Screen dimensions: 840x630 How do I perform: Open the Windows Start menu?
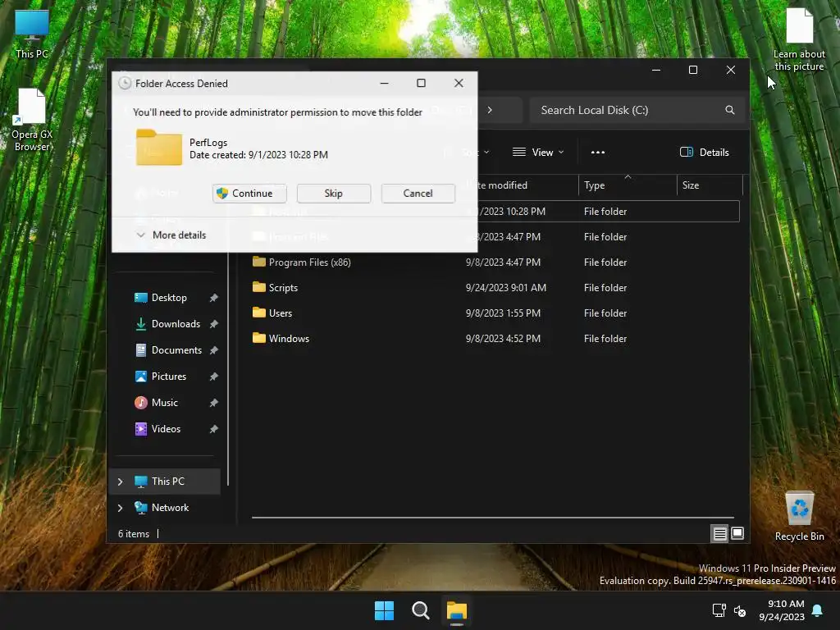(384, 610)
